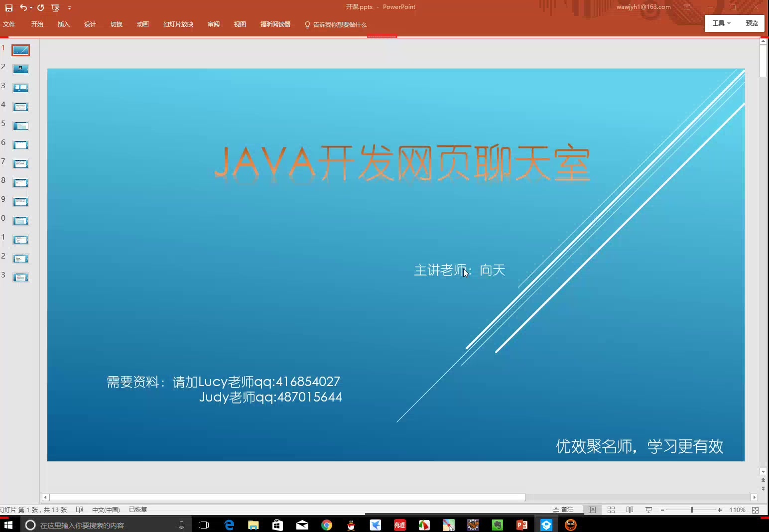Select slide 1 thumbnail
Image resolution: width=769 pixels, height=532 pixels.
(x=20, y=50)
